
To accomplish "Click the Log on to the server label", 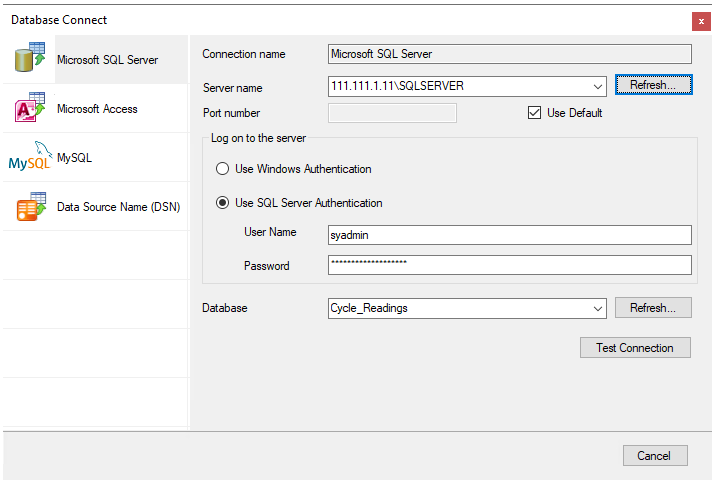I will point(258,138).
